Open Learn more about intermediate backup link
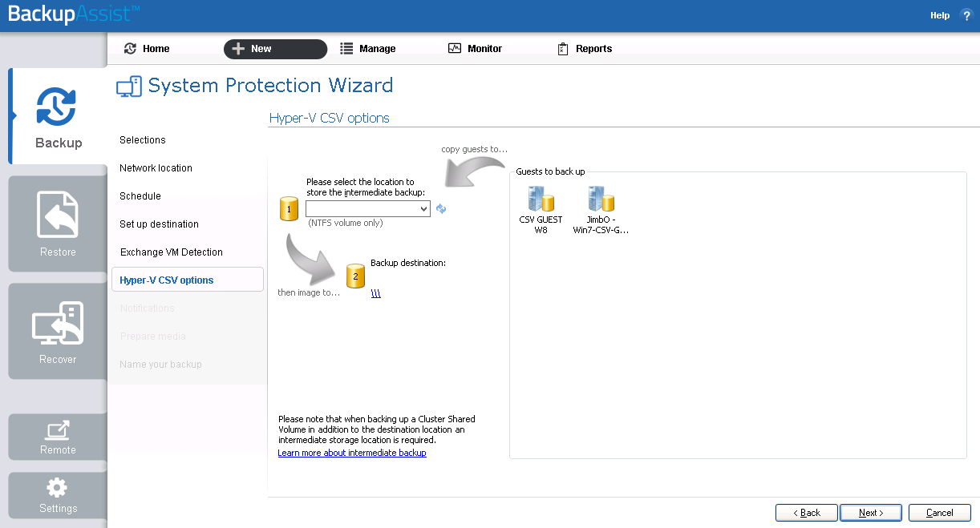 point(352,453)
